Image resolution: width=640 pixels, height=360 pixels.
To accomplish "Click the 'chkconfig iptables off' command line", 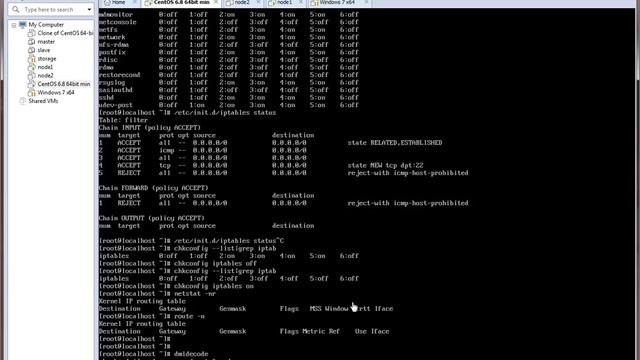I will [x=216, y=264].
